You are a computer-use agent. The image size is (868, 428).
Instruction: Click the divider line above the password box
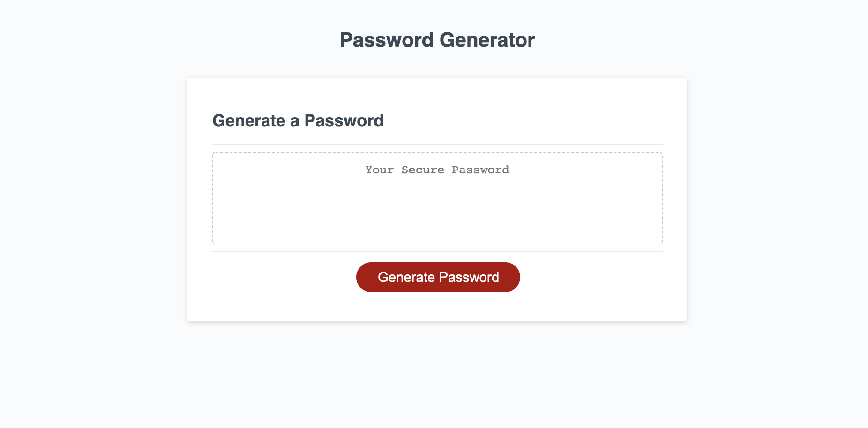point(437,145)
